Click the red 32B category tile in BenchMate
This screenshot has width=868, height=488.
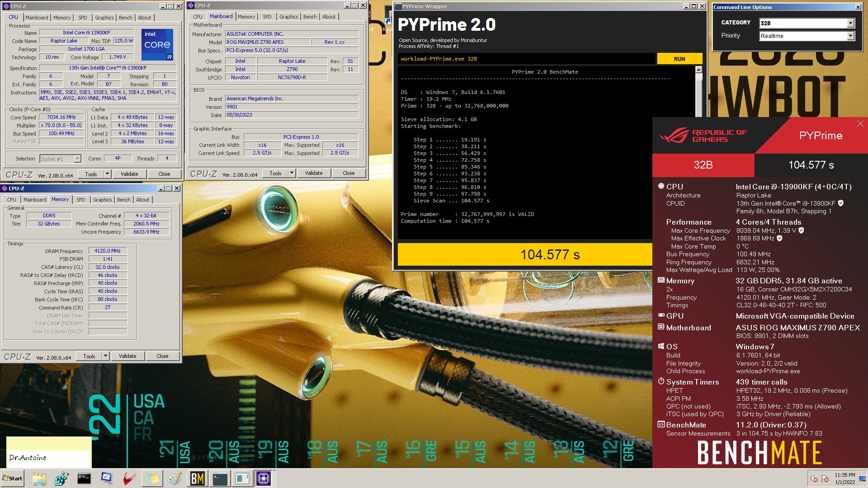point(703,165)
